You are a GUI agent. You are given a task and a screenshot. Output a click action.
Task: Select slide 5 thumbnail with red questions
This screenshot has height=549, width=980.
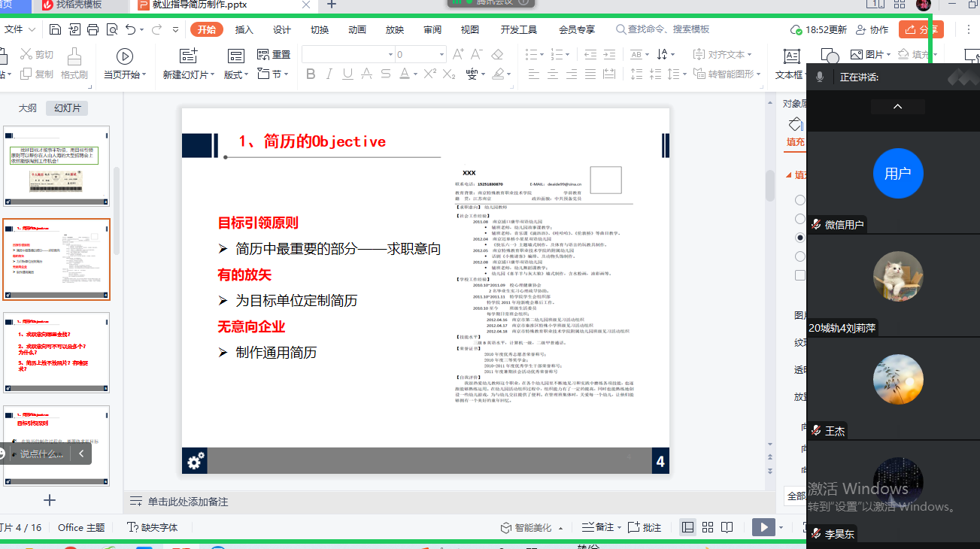click(56, 352)
